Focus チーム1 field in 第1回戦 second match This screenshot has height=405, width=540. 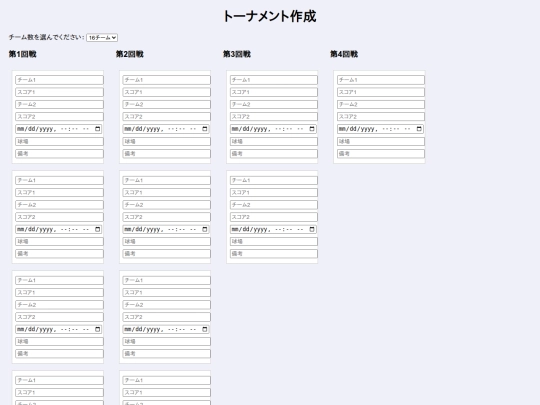click(59, 180)
